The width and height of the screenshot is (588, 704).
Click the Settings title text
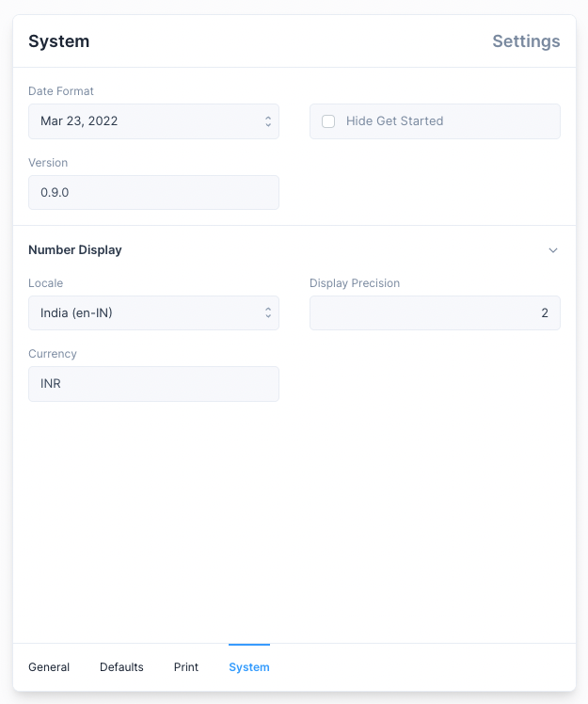526,41
